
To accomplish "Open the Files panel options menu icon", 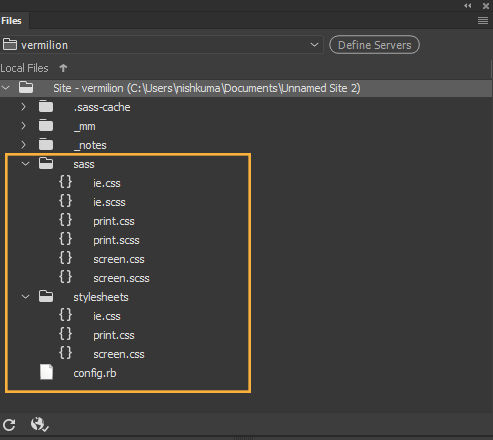I will point(483,21).
